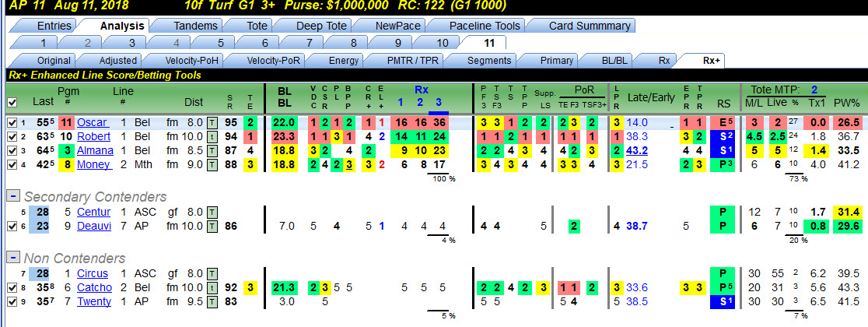Uncheck the Deauvi row checkbox
This screenshot has width=868, height=327.
[12, 226]
